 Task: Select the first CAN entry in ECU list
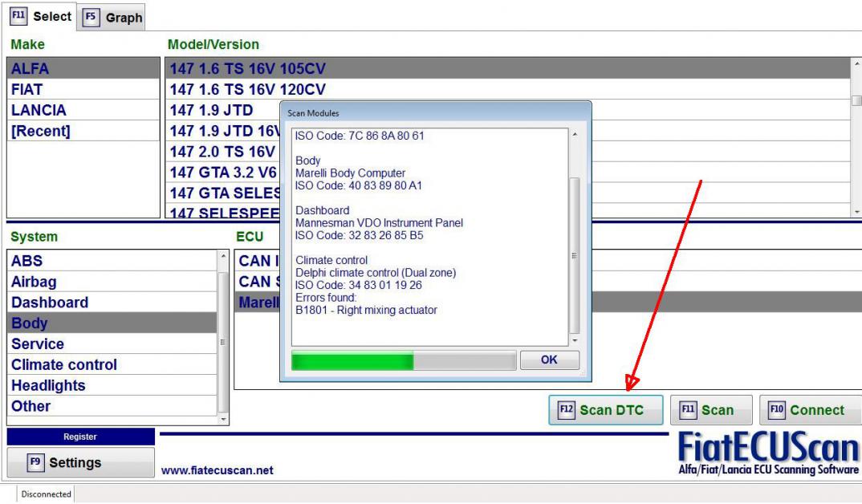258,261
